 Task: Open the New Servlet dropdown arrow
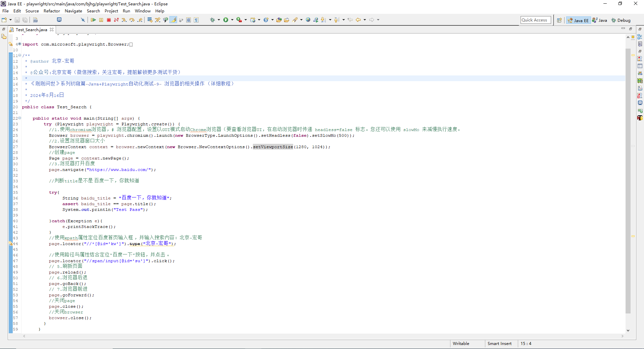pos(272,20)
